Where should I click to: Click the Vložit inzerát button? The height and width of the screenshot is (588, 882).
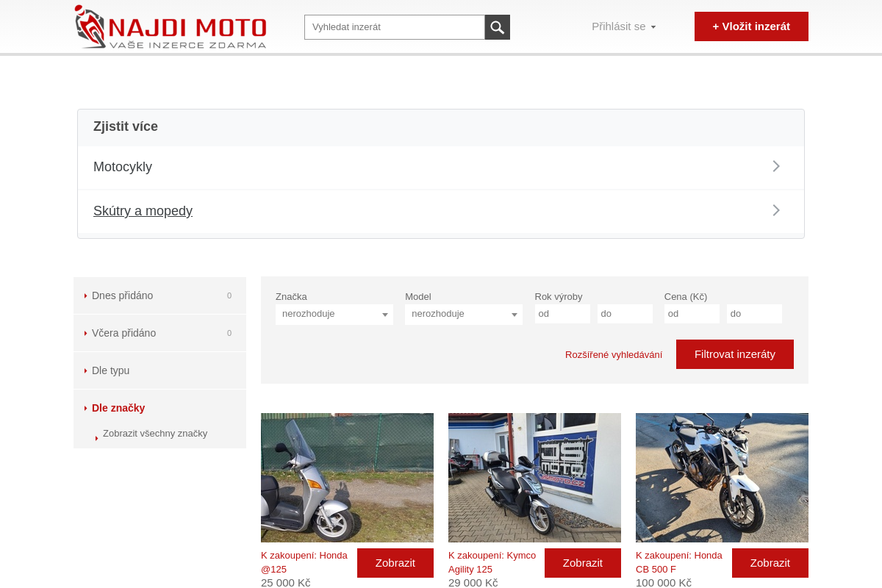pyautogui.click(x=750, y=26)
